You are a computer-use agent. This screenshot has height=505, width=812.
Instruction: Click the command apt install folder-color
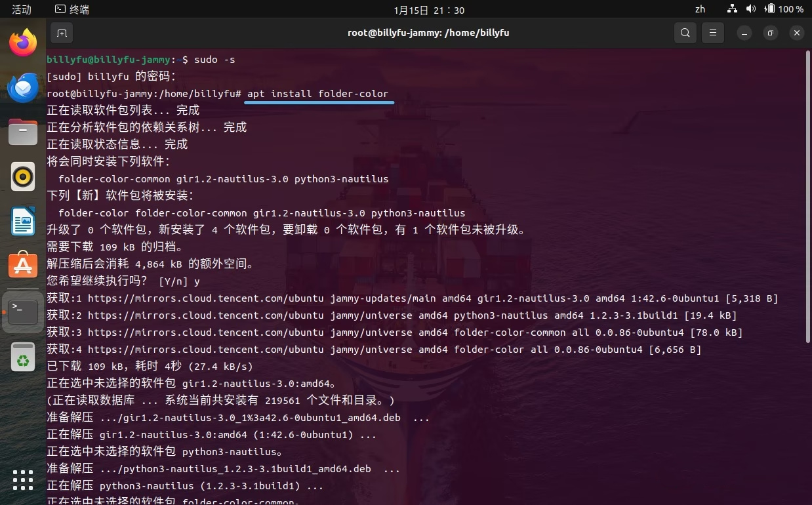[318, 94]
